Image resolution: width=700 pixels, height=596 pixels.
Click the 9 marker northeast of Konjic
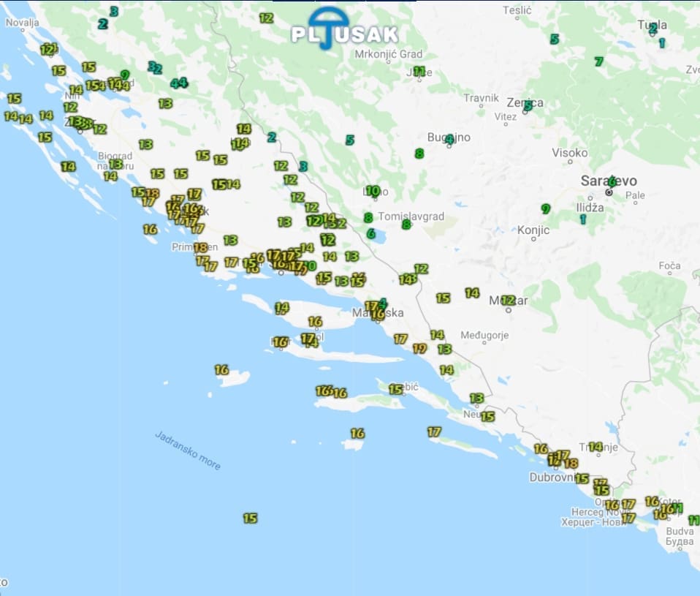[x=545, y=208]
